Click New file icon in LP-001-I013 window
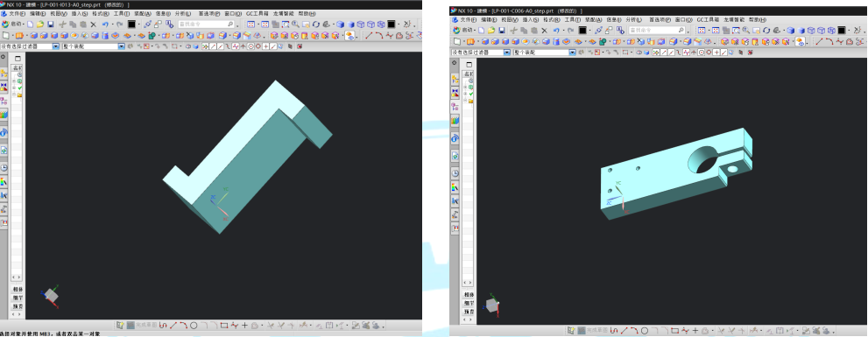This screenshot has height=337, width=868. pyautogui.click(x=30, y=25)
